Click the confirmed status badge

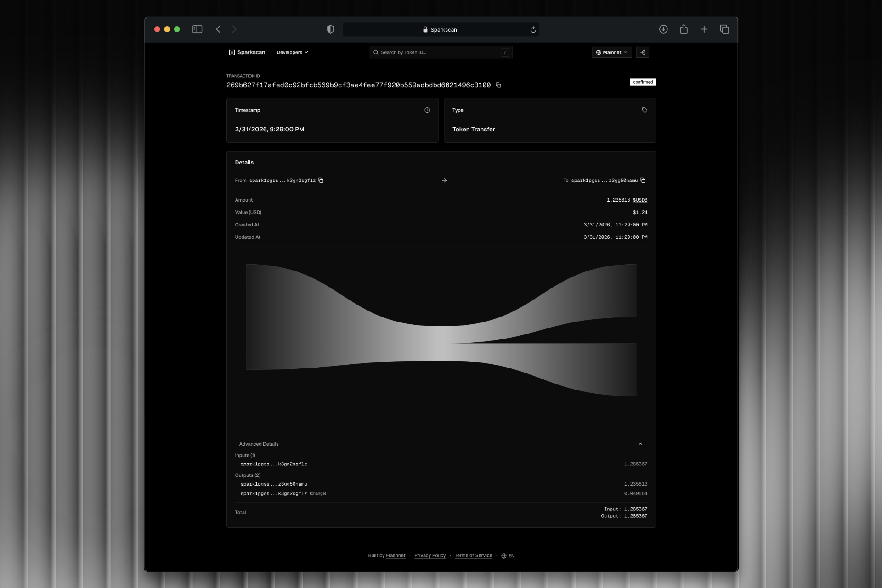click(x=643, y=82)
